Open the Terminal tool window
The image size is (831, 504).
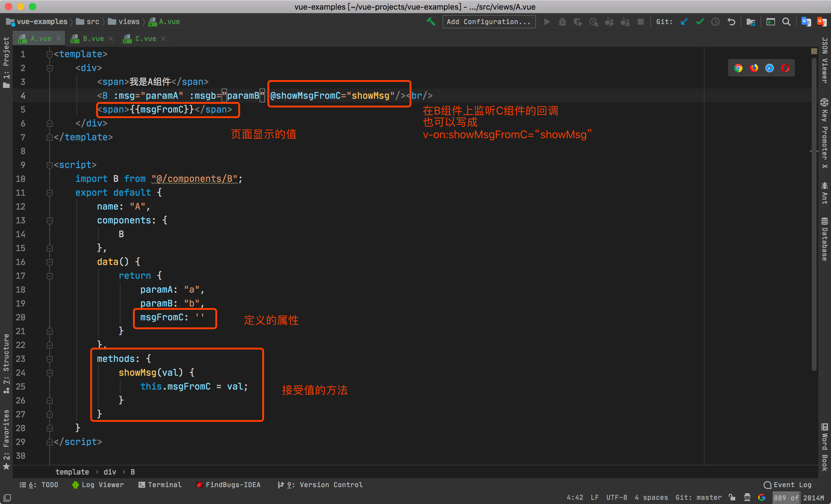tap(160, 485)
